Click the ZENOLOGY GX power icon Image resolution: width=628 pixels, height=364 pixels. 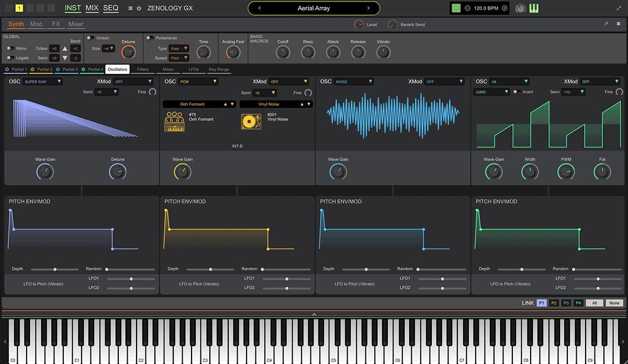139,8
